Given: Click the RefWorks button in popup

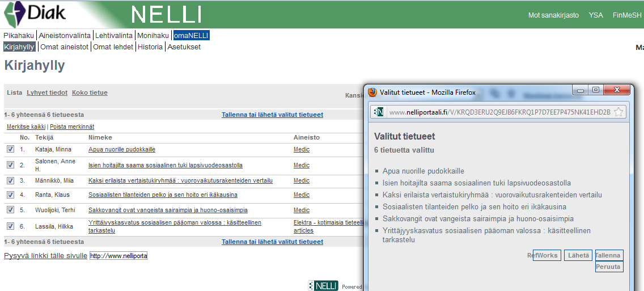Looking at the screenshot, I should [x=547, y=255].
